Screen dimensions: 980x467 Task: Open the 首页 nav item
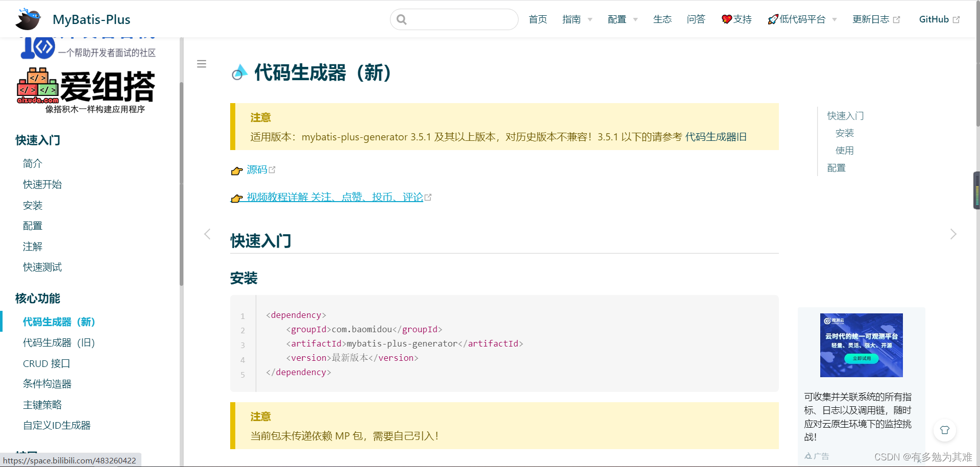538,19
